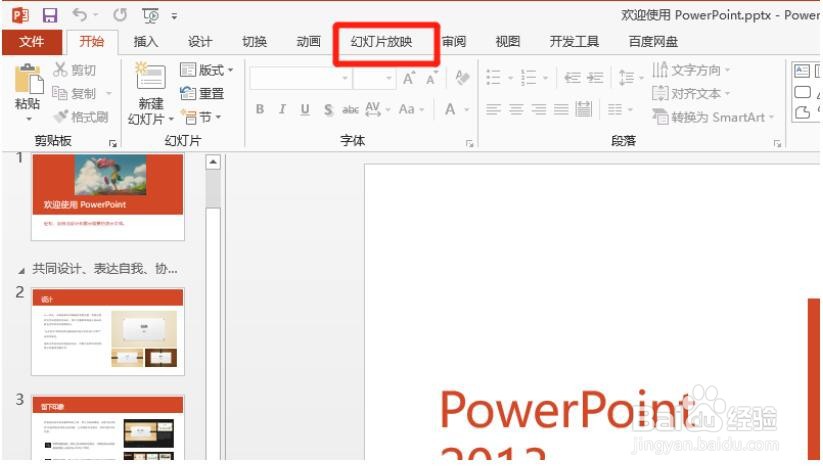Select slide 2 thumbnail
Image resolution: width=823 pixels, height=473 pixels.
[x=108, y=331]
